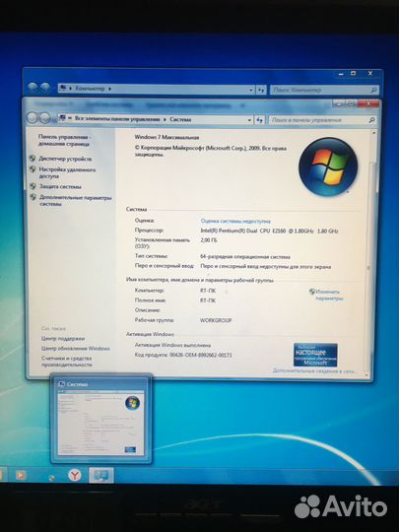The image size is (399, 532).
Task: Go forward in Компьютер window
Action: pos(45,88)
